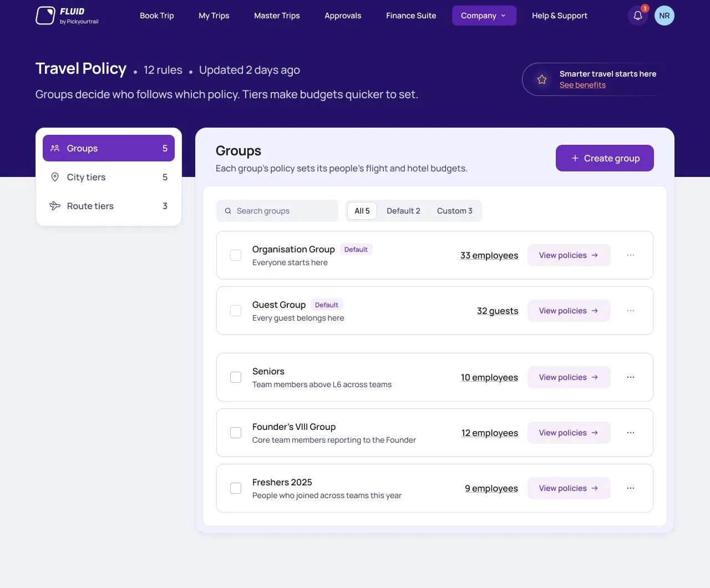Open the NR user avatar

click(x=665, y=16)
